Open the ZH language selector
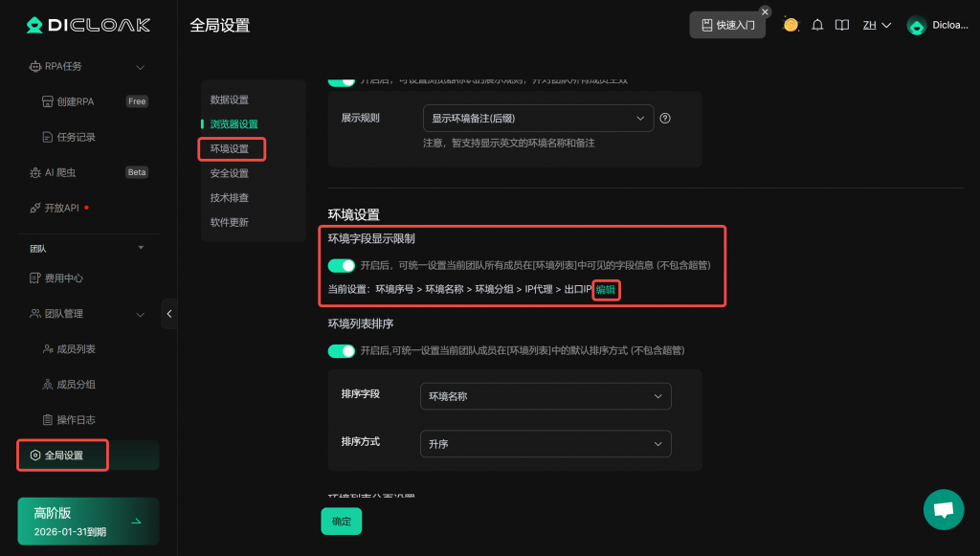The image size is (980, 556). pyautogui.click(x=877, y=26)
